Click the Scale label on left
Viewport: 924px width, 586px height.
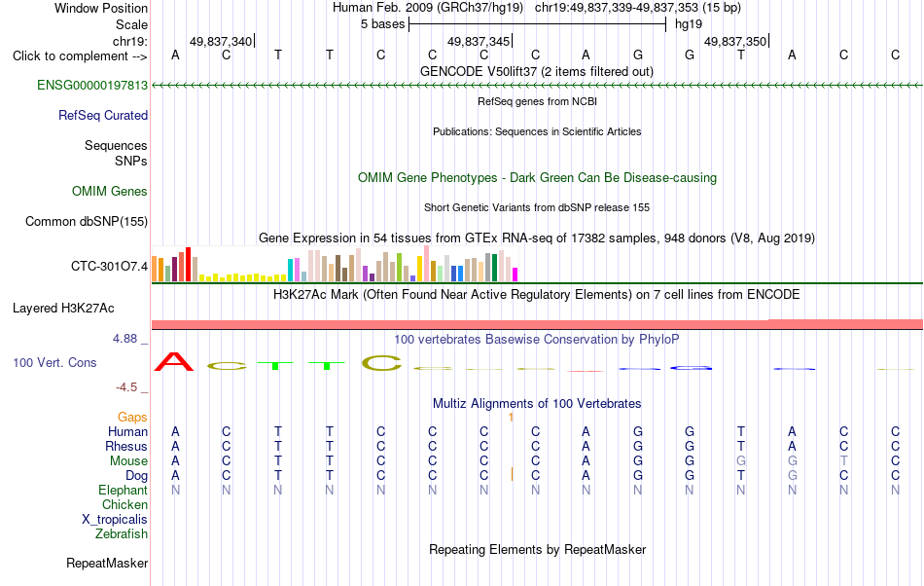tap(131, 24)
